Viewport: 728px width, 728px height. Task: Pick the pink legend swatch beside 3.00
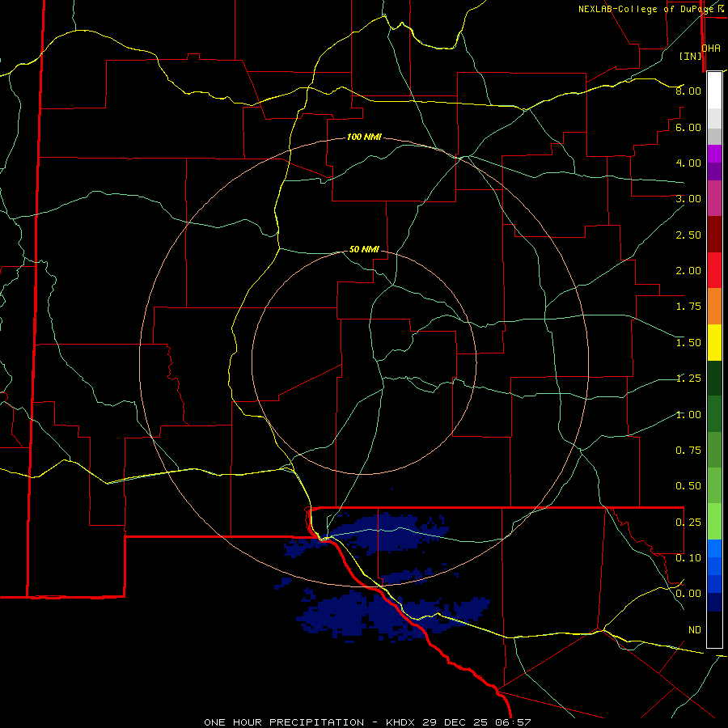tap(714, 198)
